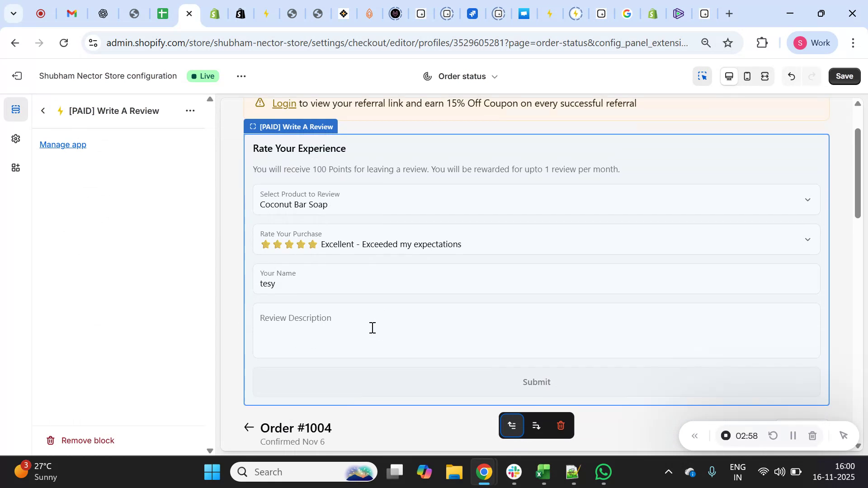Delete the block using the red trash icon
868x488 pixels.
coord(561,425)
